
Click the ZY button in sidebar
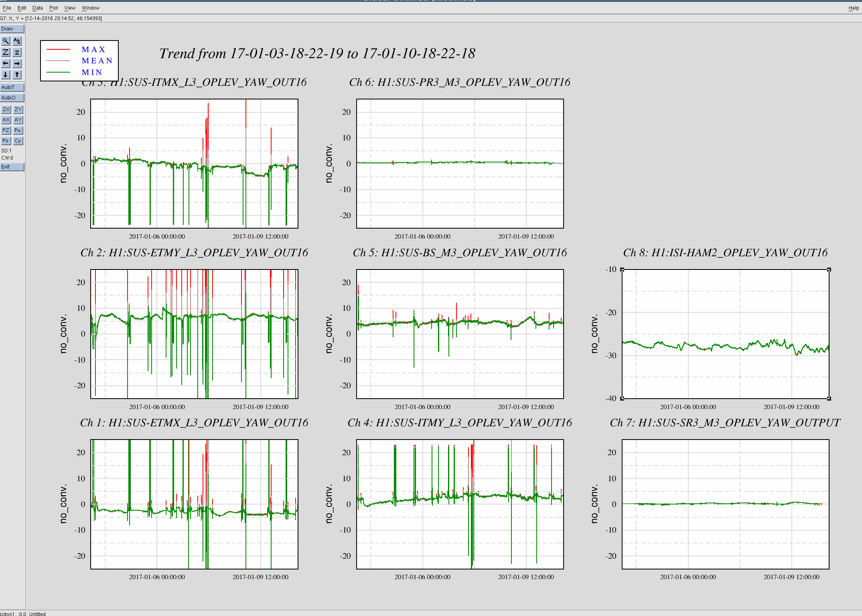coord(18,109)
